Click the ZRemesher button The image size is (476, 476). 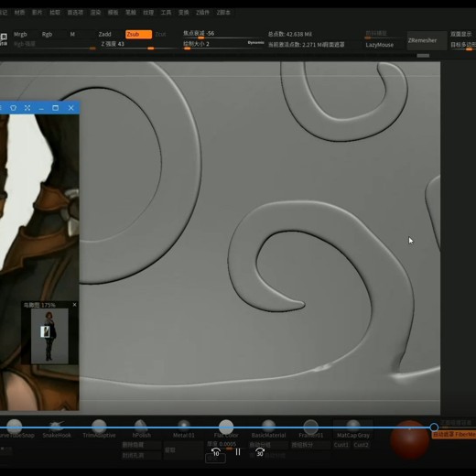click(x=423, y=40)
